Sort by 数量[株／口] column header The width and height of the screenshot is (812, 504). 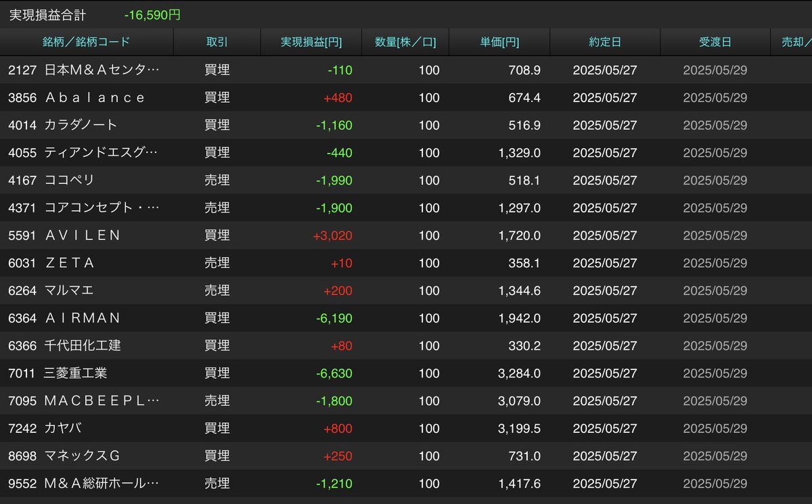(x=405, y=42)
